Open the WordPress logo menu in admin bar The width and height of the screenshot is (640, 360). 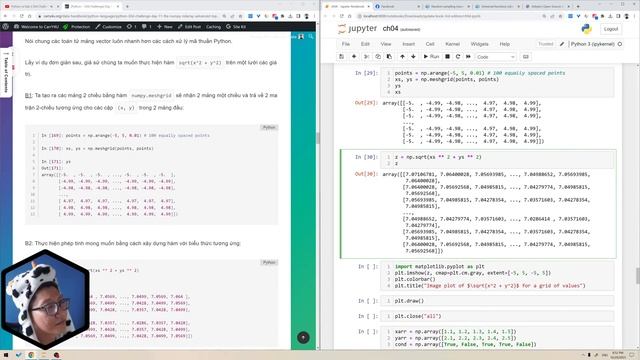tap(6, 27)
